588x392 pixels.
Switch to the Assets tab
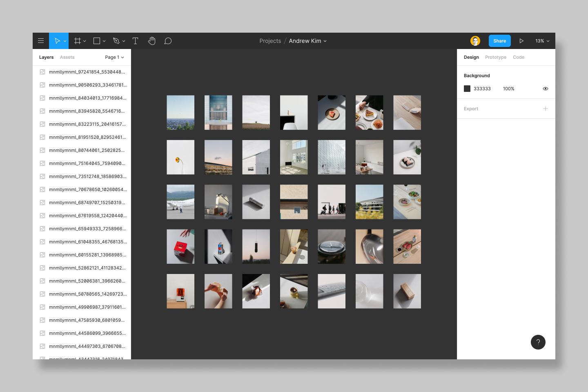[x=67, y=57]
